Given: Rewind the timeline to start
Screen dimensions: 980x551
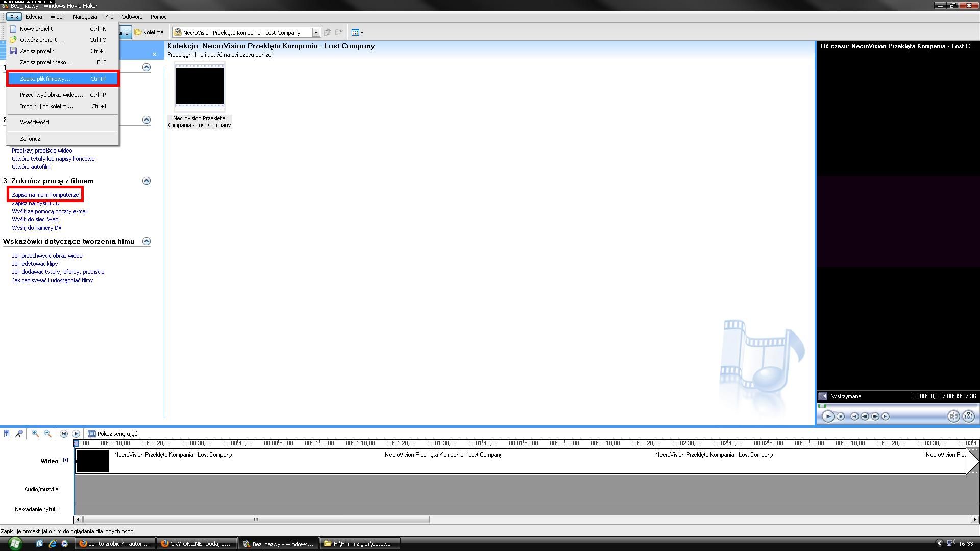Looking at the screenshot, I should pyautogui.click(x=64, y=434).
